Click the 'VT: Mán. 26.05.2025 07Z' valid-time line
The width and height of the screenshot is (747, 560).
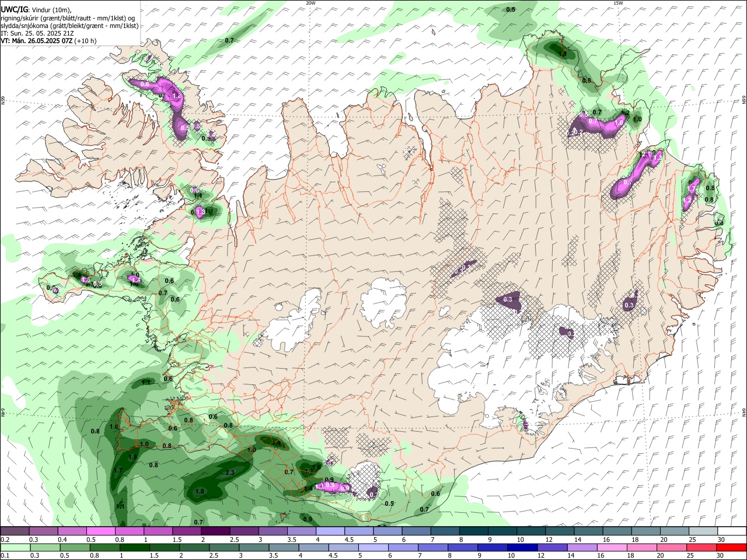point(48,41)
